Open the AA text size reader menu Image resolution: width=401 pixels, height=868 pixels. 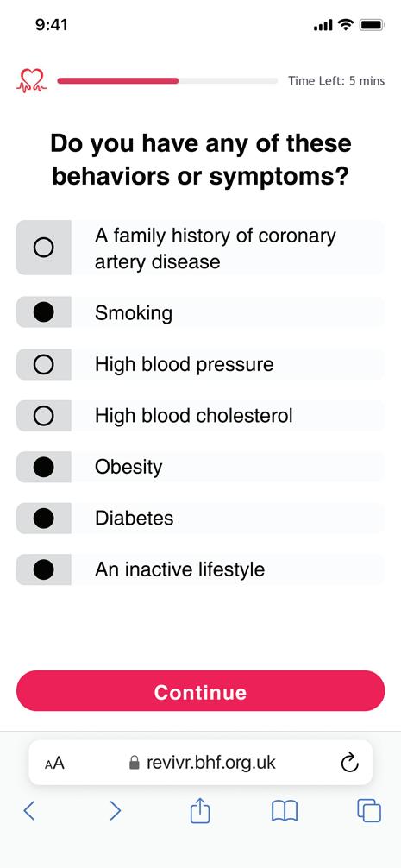point(54,764)
